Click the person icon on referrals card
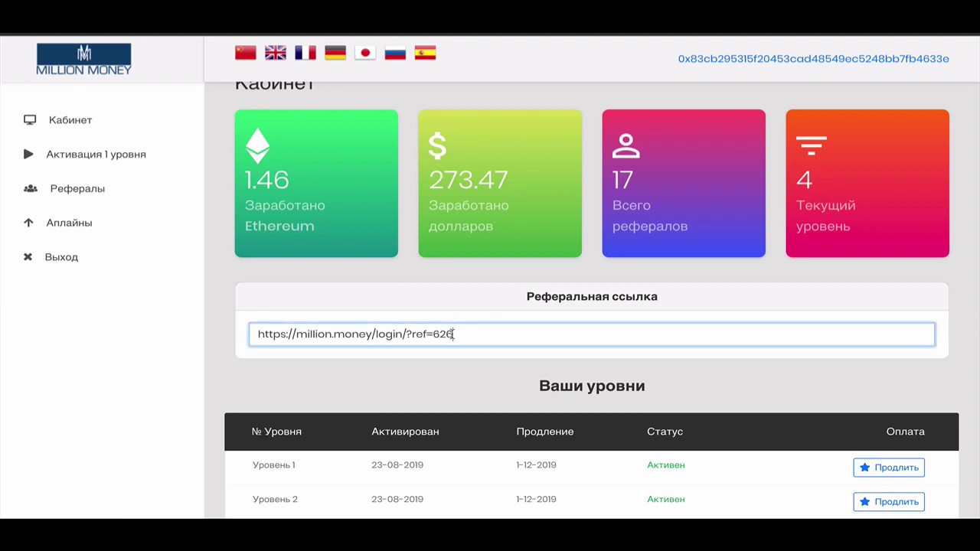980x551 pixels. pos(626,145)
